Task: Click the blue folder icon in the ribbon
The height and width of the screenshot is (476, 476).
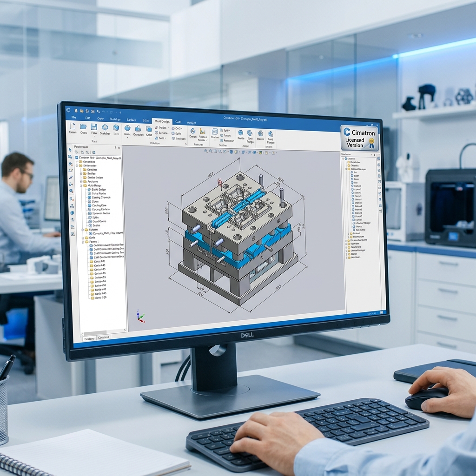Action: pos(84,126)
